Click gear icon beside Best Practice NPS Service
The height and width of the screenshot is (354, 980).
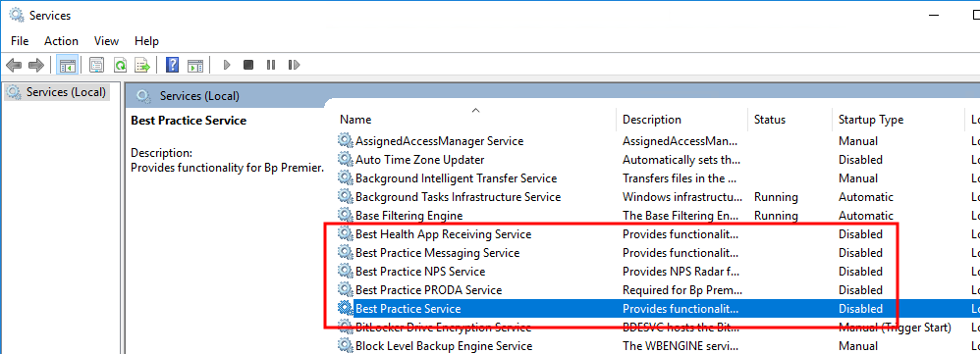(x=345, y=272)
